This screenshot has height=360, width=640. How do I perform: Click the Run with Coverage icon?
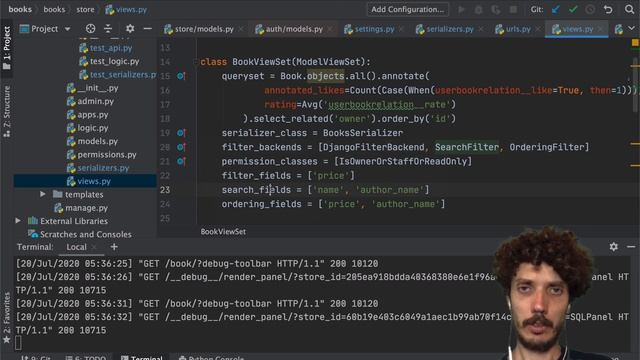pyautogui.click(x=496, y=9)
